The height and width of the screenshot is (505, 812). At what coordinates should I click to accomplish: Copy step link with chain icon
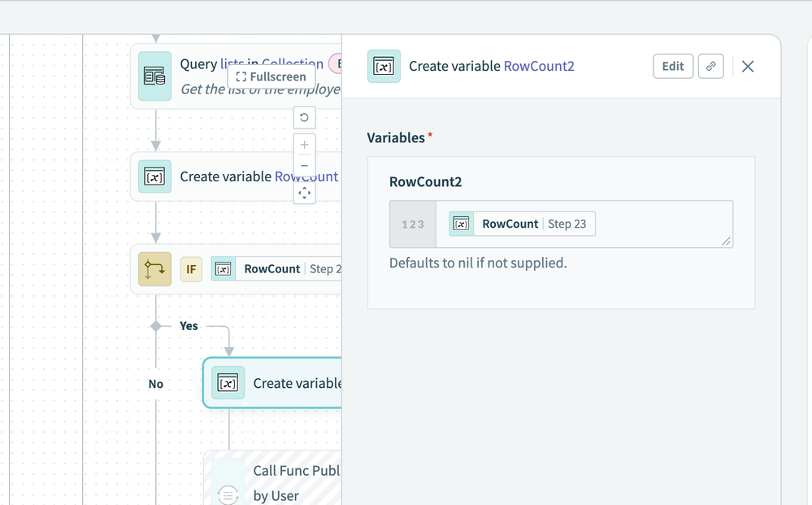pyautogui.click(x=710, y=67)
